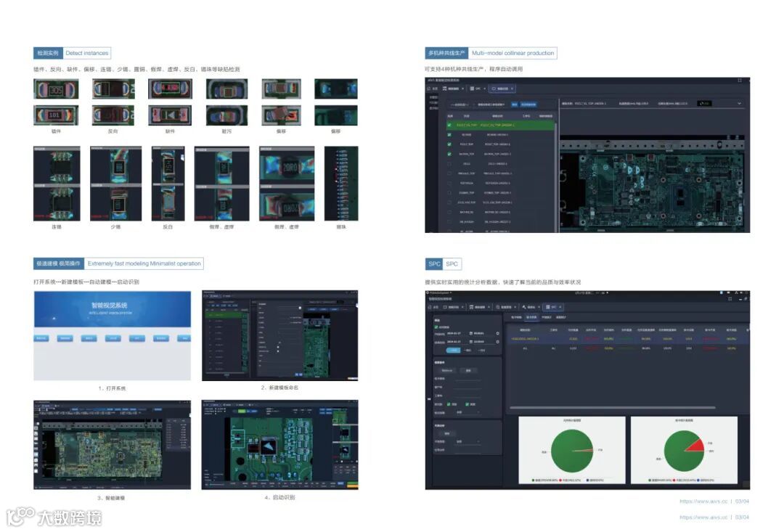Check the first unchecked checkbox in model list
The height and width of the screenshot is (532, 784).
click(449, 164)
